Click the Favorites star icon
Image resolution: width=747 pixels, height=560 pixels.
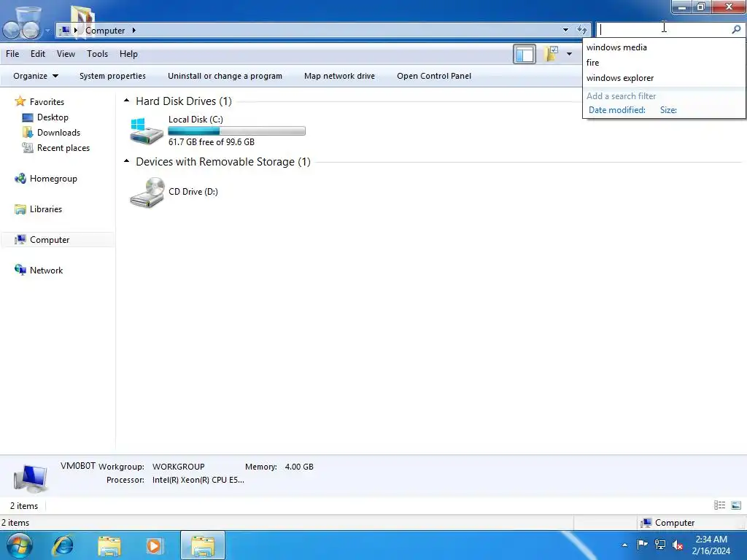(x=20, y=101)
